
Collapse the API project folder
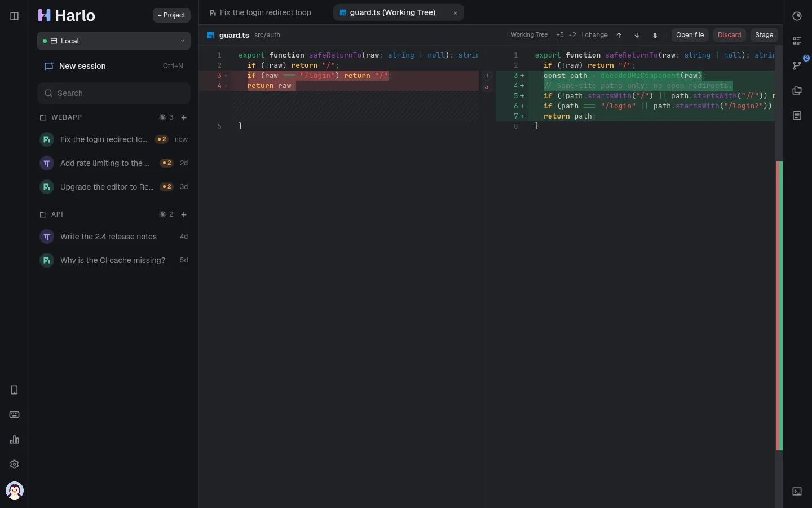click(51, 214)
